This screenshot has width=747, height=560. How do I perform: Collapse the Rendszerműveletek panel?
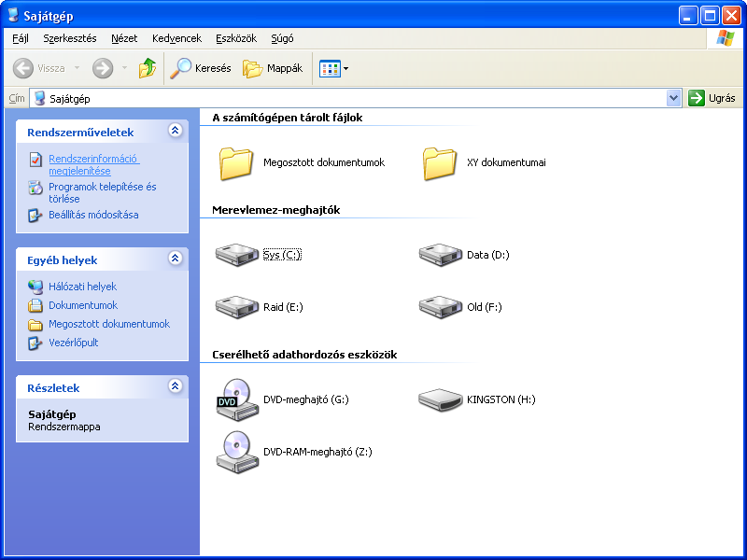pyautogui.click(x=176, y=130)
